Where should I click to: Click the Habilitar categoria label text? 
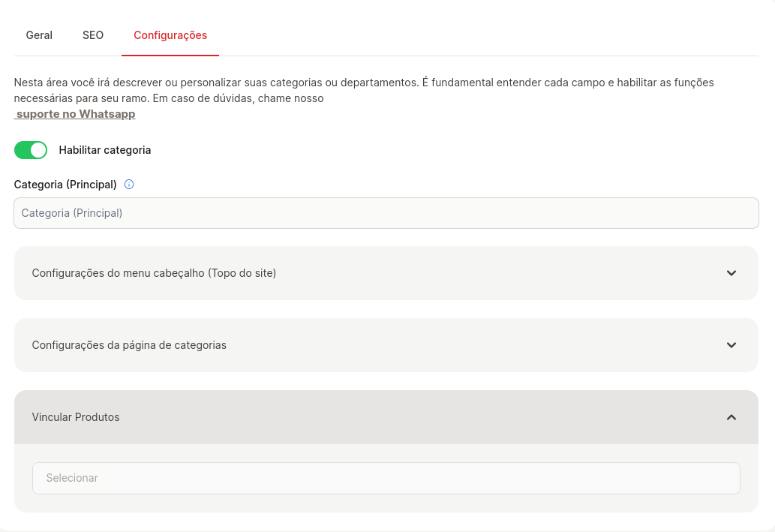tap(105, 150)
